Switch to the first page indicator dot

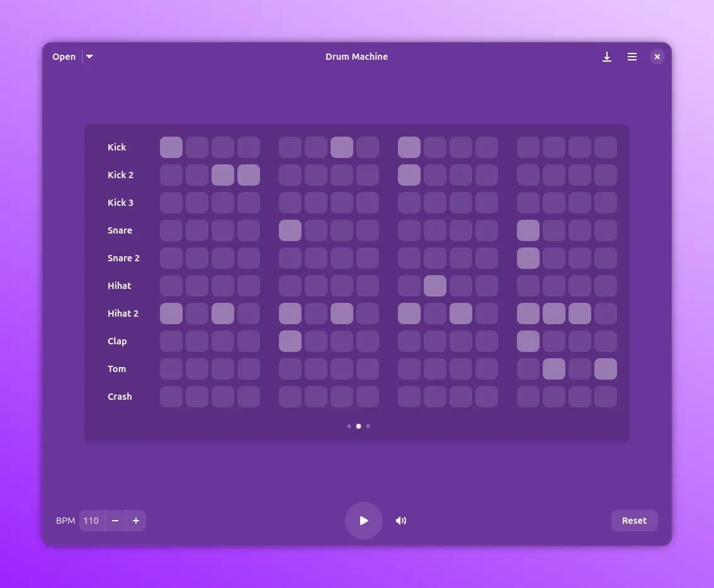tap(349, 426)
